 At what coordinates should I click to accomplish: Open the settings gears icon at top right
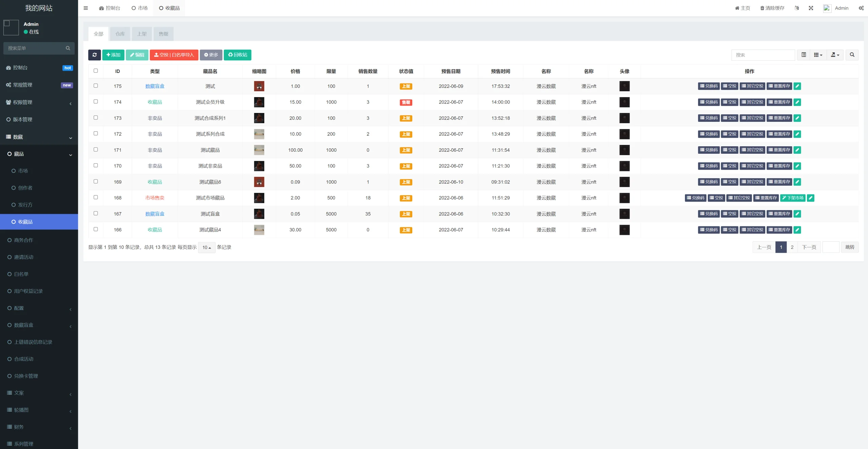[861, 8]
